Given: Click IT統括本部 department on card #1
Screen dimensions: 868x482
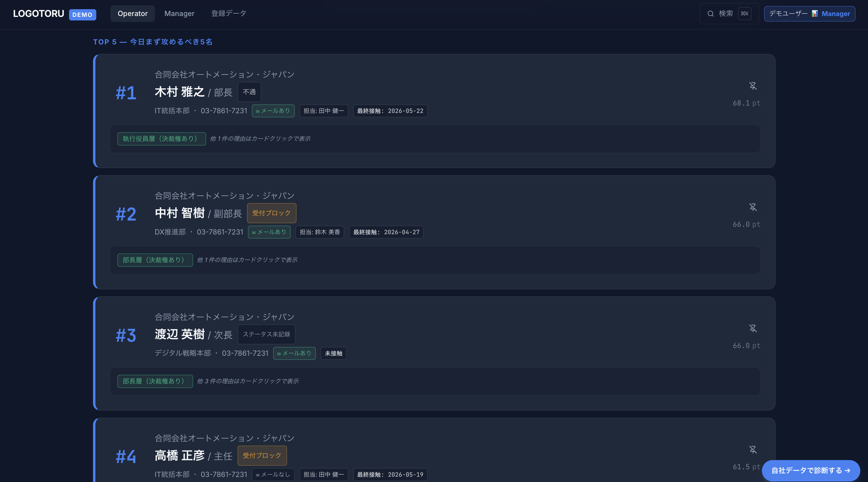Looking at the screenshot, I should tap(172, 111).
